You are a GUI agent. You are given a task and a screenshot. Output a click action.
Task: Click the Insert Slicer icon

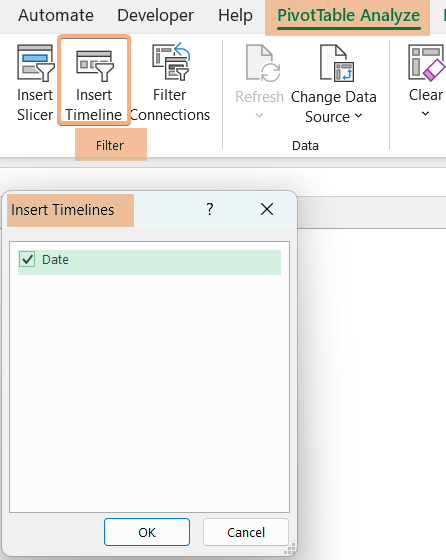[x=36, y=63]
